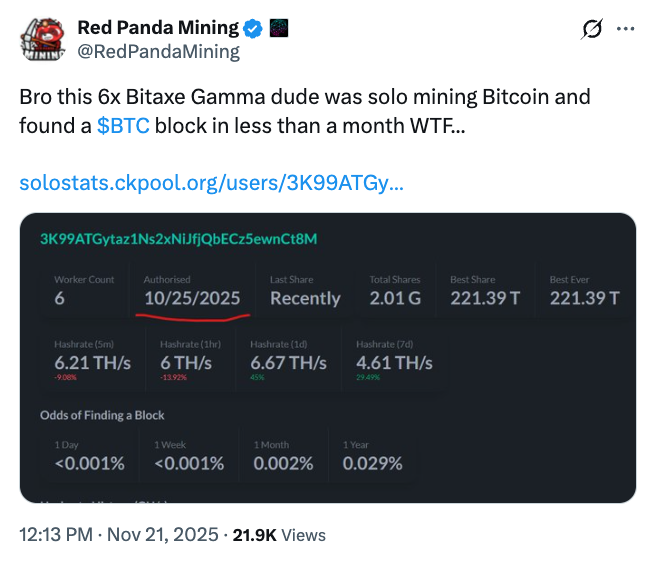Screen dimensions: 654x561
Task: Click the Best Ever 221.39 T card
Action: [x=584, y=290]
